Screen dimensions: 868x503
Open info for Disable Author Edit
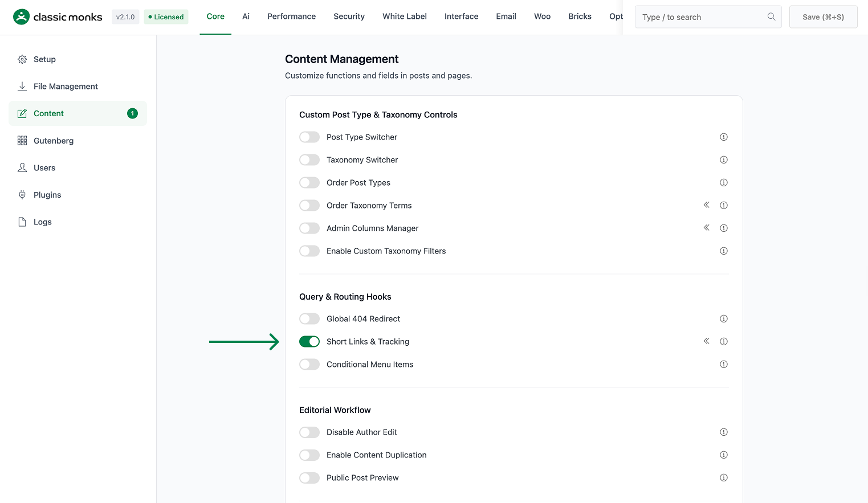[724, 432]
